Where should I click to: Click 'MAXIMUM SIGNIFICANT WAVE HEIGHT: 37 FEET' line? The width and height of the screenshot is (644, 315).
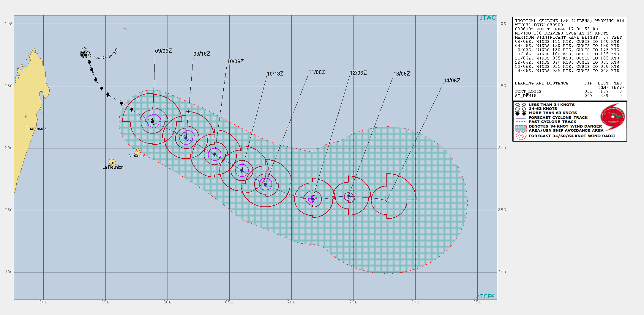(x=568, y=37)
